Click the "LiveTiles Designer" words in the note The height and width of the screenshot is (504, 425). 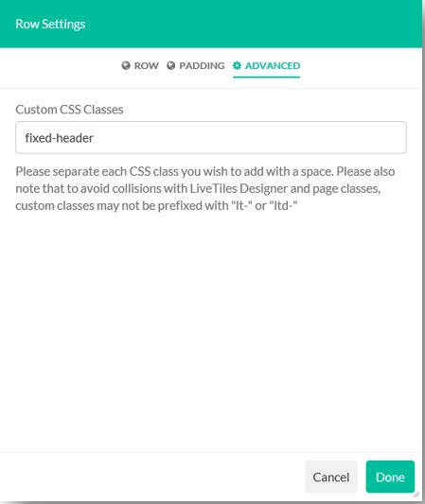point(239,188)
